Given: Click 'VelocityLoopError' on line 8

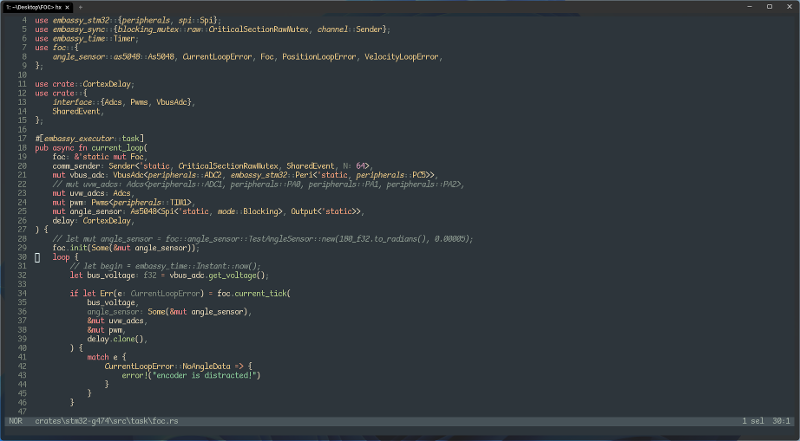Looking at the screenshot, I should tap(401, 57).
